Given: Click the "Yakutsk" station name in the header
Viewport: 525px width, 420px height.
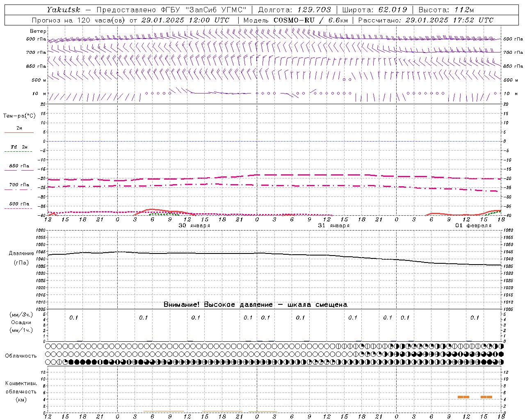Looking at the screenshot, I should pyautogui.click(x=63, y=10).
